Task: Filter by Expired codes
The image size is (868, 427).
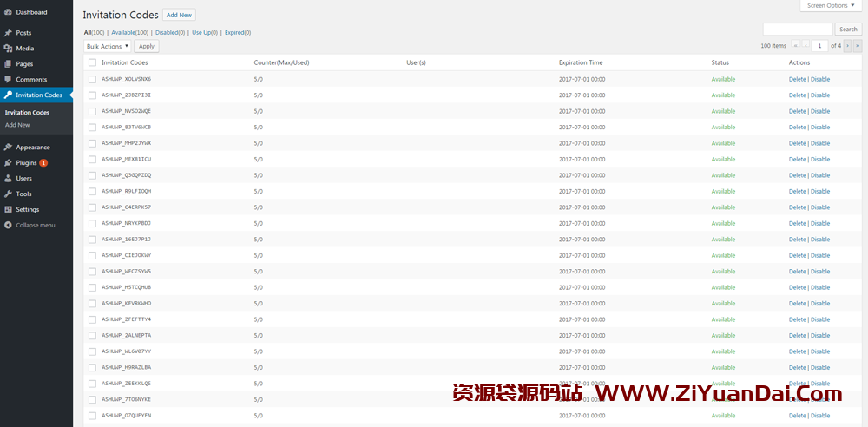Action: pyautogui.click(x=238, y=33)
